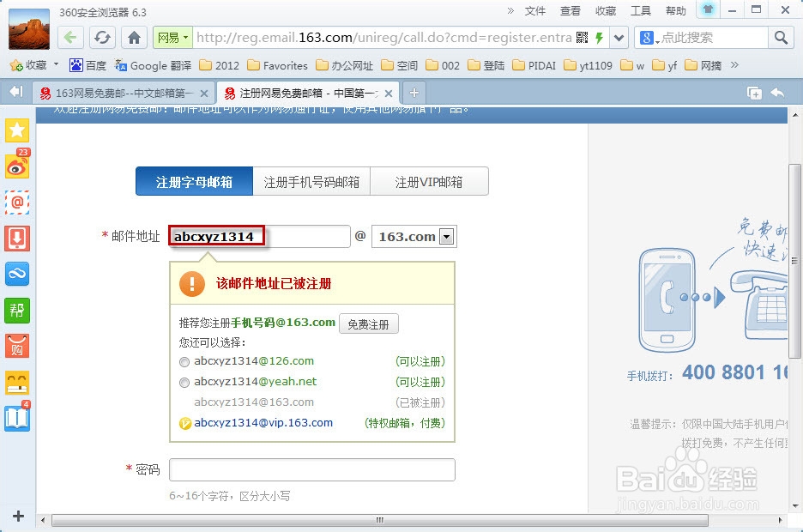This screenshot has height=532, width=803.
Task: Open the 文件 menu
Action: pyautogui.click(x=535, y=11)
